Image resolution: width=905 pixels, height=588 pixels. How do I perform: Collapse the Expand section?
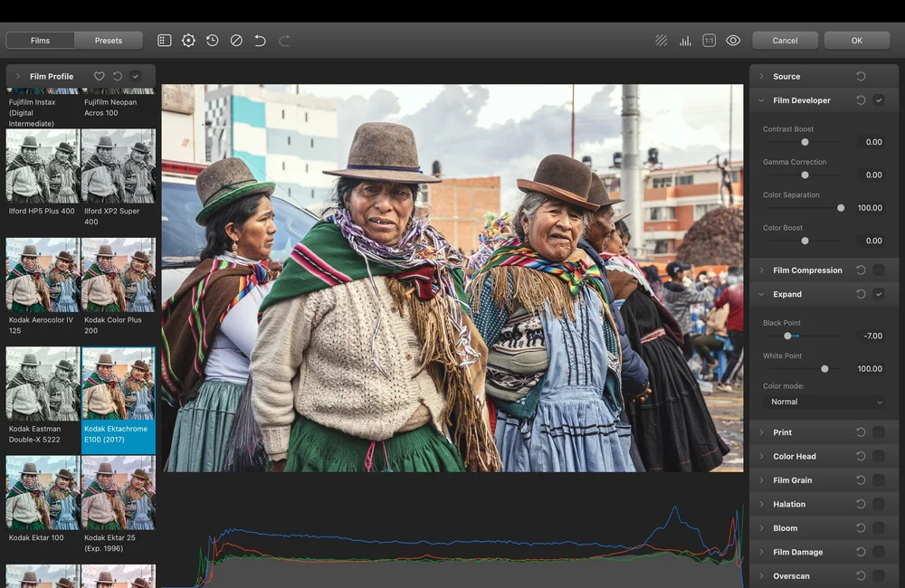click(761, 294)
